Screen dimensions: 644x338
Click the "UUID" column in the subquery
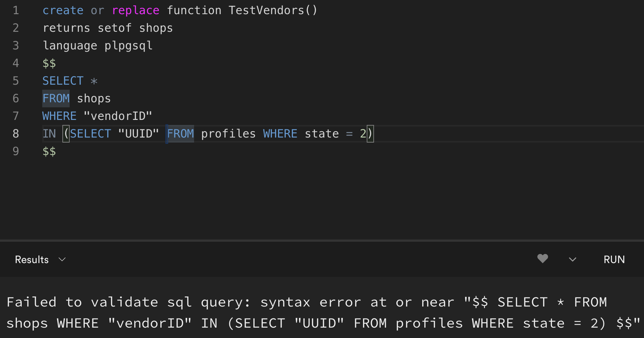[139, 134]
